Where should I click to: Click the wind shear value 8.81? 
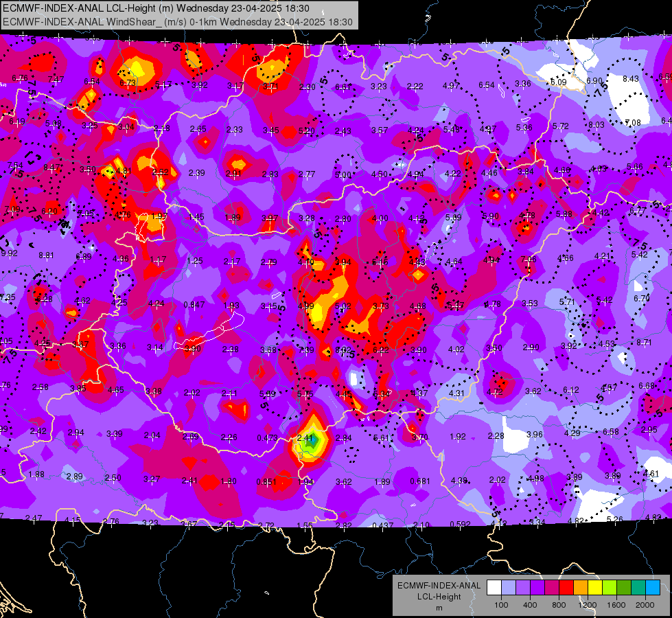(46, 255)
